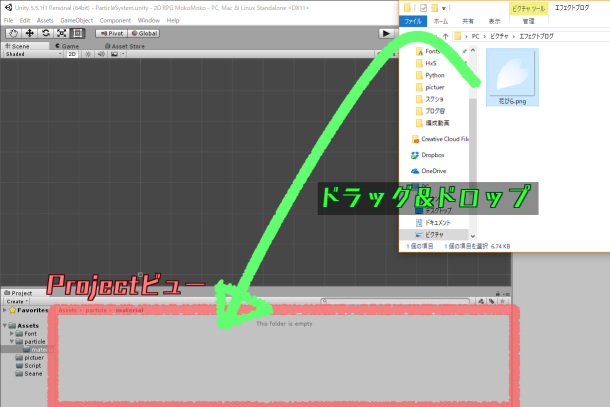610x407 pixels.
Task: Click the search by label tag icon
Action: click(x=492, y=301)
